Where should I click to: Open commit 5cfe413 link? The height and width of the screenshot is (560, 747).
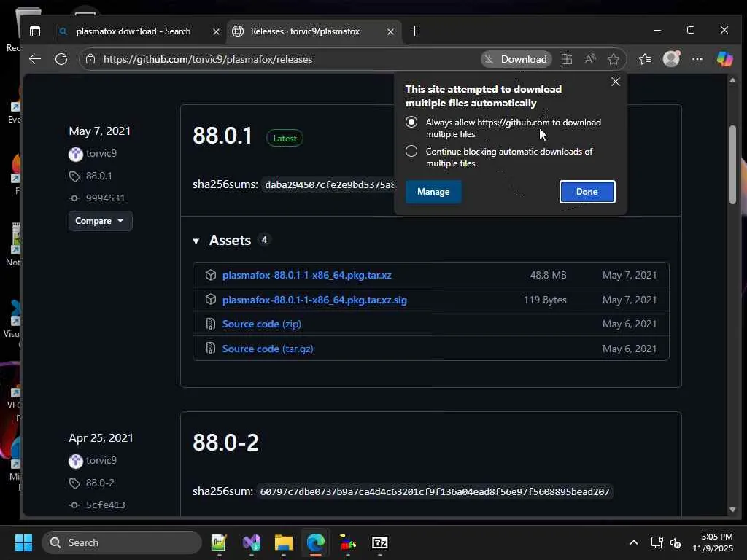pos(105,505)
